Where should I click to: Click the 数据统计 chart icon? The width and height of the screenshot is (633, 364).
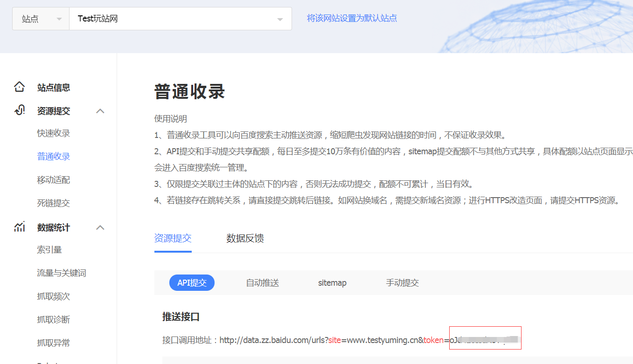(x=19, y=227)
